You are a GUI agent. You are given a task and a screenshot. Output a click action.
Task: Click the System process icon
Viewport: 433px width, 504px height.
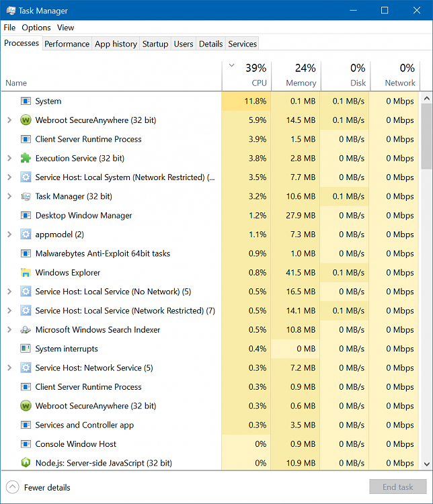[26, 101]
